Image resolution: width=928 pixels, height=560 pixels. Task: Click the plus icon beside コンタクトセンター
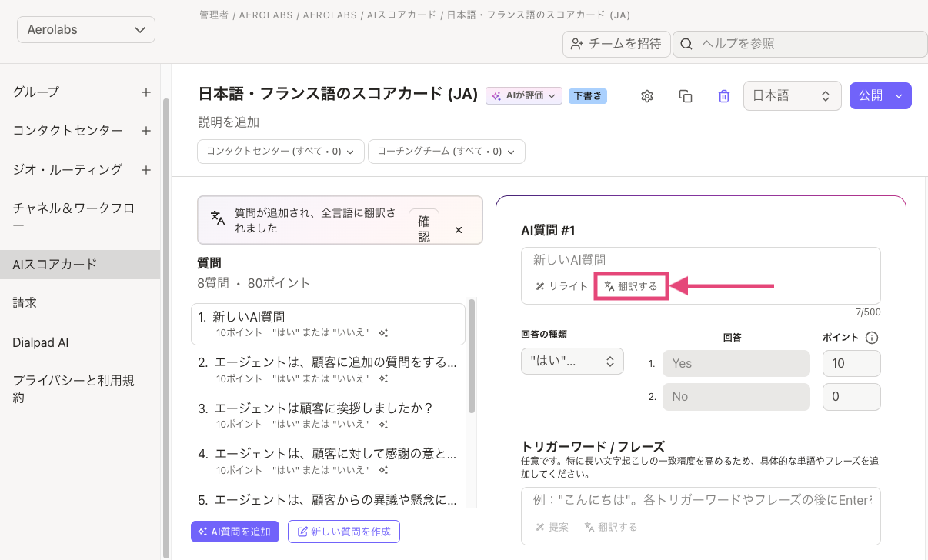pos(146,131)
